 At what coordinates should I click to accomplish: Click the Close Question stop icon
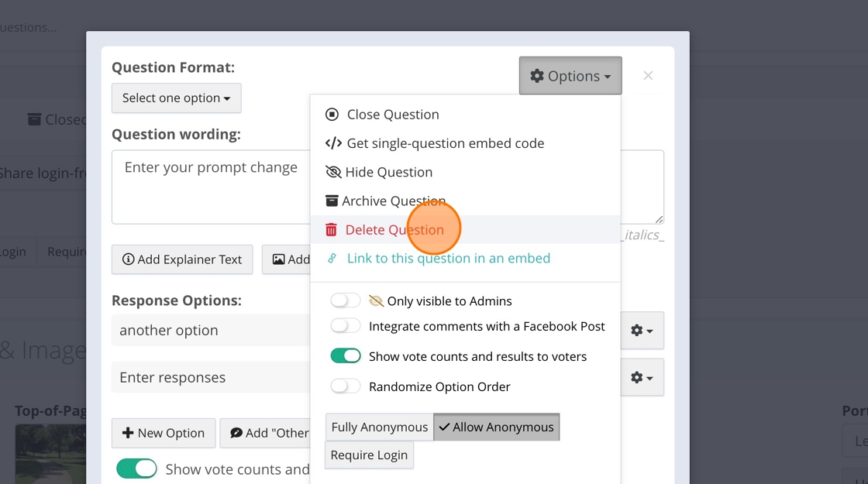pyautogui.click(x=332, y=115)
